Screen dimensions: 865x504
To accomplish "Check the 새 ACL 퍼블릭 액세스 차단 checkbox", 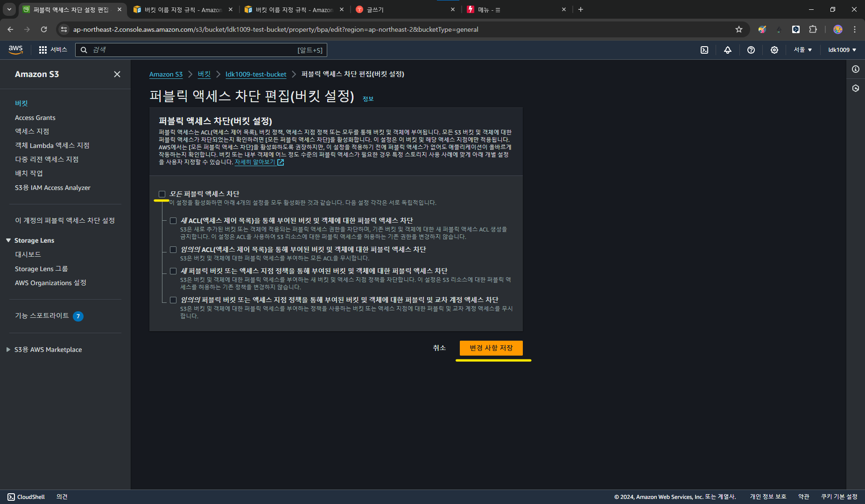I will 173,221.
